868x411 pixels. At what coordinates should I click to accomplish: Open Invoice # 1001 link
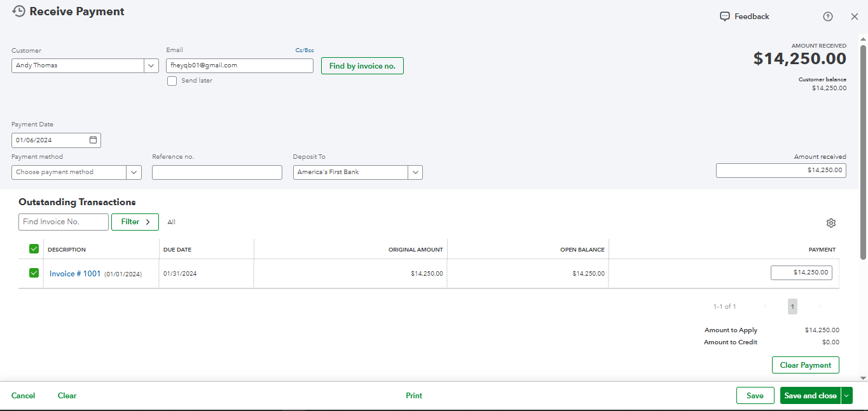click(75, 274)
